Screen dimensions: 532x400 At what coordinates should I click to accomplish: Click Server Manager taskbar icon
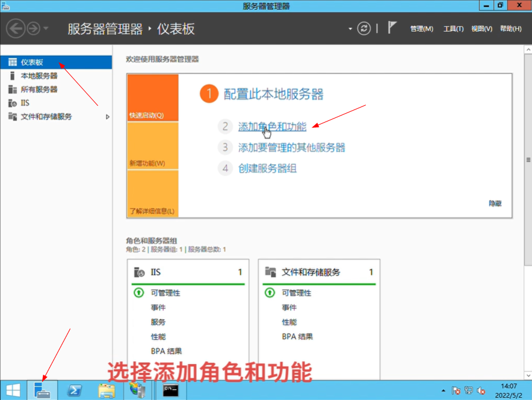pyautogui.click(x=42, y=390)
